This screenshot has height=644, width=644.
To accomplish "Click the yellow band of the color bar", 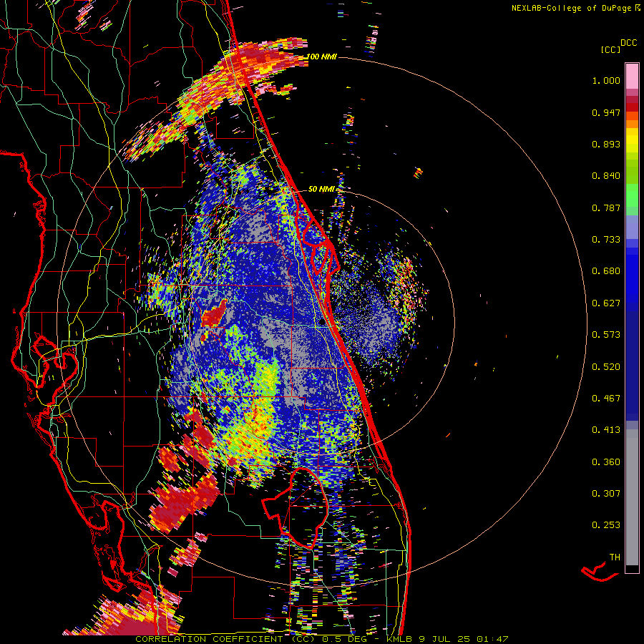I will 632,140.
